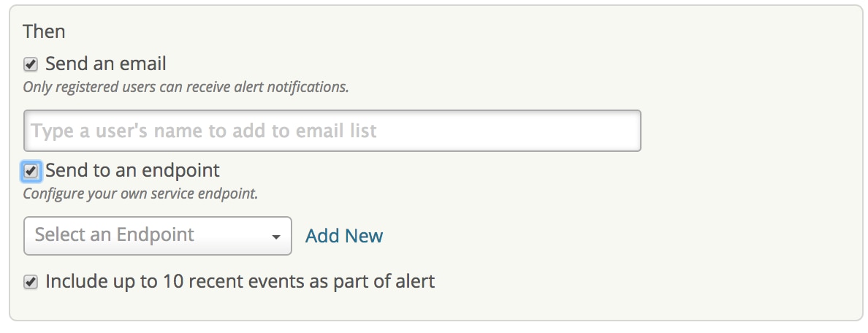Uncheck the Send an email checkbox
868x333 pixels.
31,64
